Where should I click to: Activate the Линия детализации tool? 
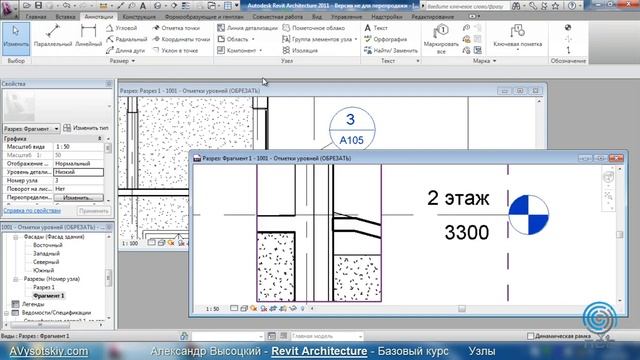247,28
